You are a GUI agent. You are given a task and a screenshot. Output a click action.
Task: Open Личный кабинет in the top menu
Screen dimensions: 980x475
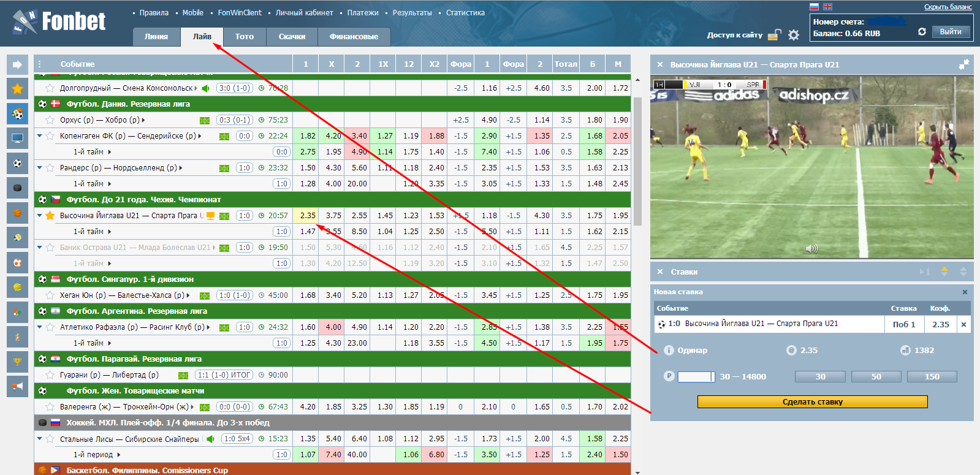click(x=305, y=13)
